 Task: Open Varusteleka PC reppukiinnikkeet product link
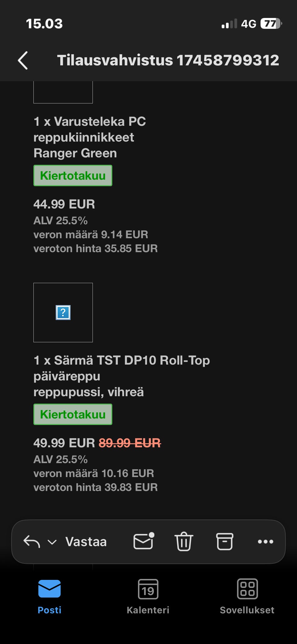coord(90,137)
